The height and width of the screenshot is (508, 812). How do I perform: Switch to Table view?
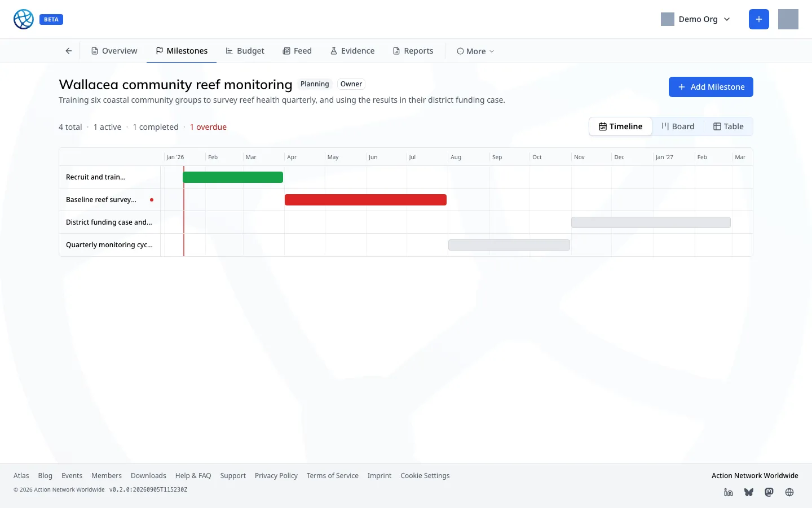point(729,126)
